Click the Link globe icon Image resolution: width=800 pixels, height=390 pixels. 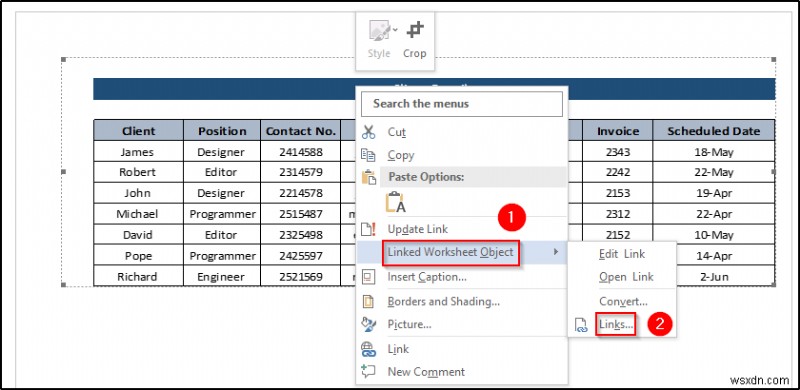pos(368,349)
